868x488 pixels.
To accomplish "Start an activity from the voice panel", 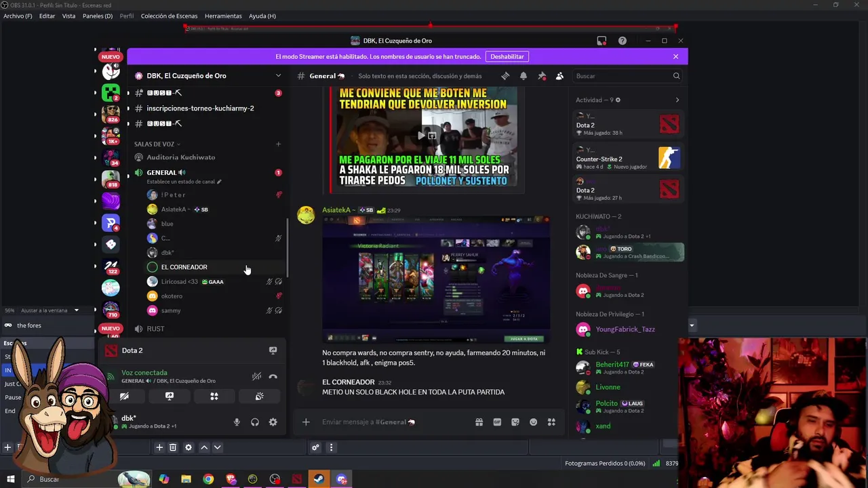I will [x=214, y=396].
